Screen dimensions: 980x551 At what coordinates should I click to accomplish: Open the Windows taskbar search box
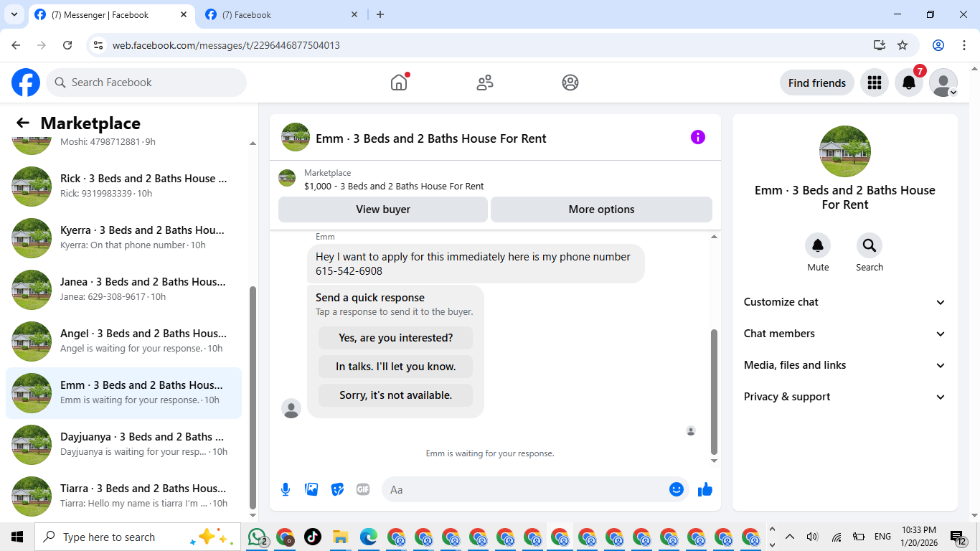click(x=136, y=537)
